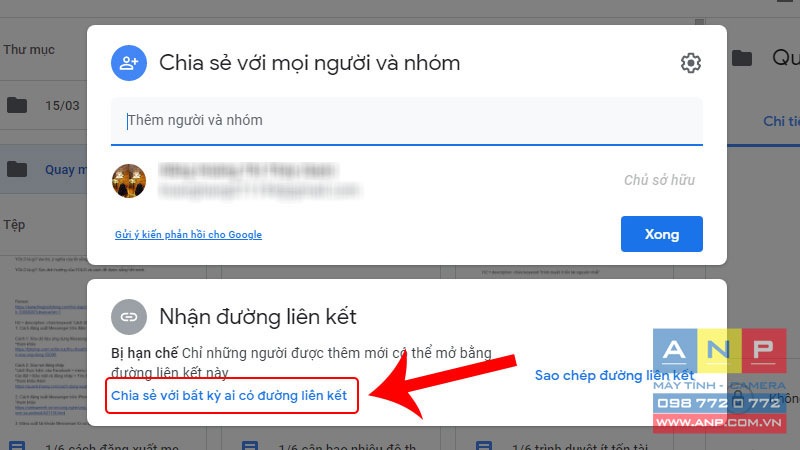Click the document icon for "1/6 cách đăng xuất"

17,446
